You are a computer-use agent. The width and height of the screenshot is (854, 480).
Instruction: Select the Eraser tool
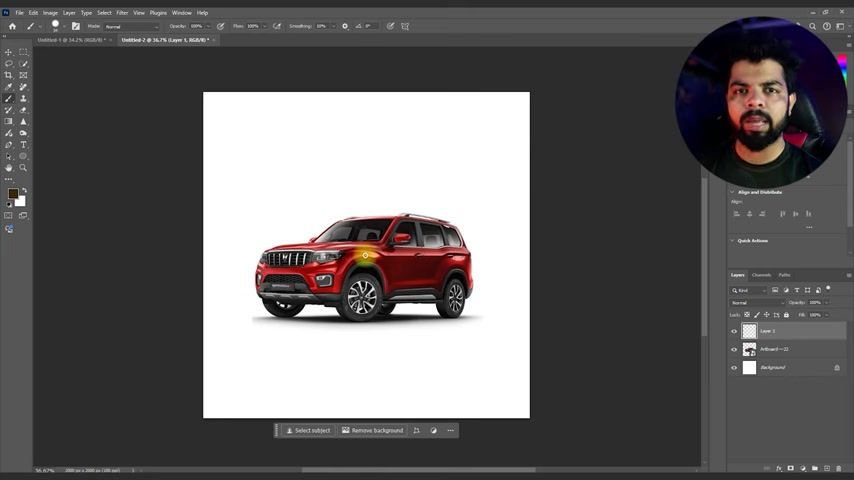pyautogui.click(x=23, y=110)
